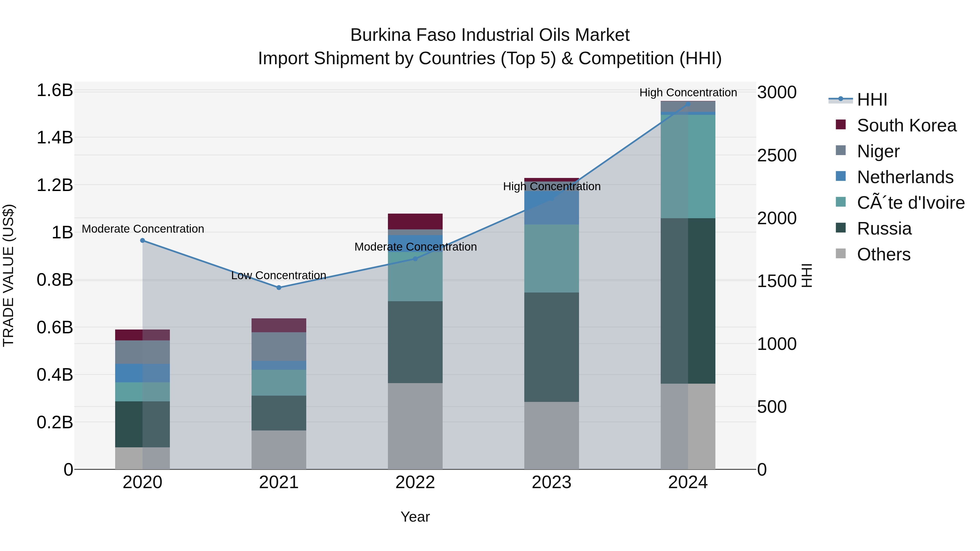Viewport: 980px width, 551px height.
Task: Click the 2022 x-axis year label
Action: click(x=415, y=482)
